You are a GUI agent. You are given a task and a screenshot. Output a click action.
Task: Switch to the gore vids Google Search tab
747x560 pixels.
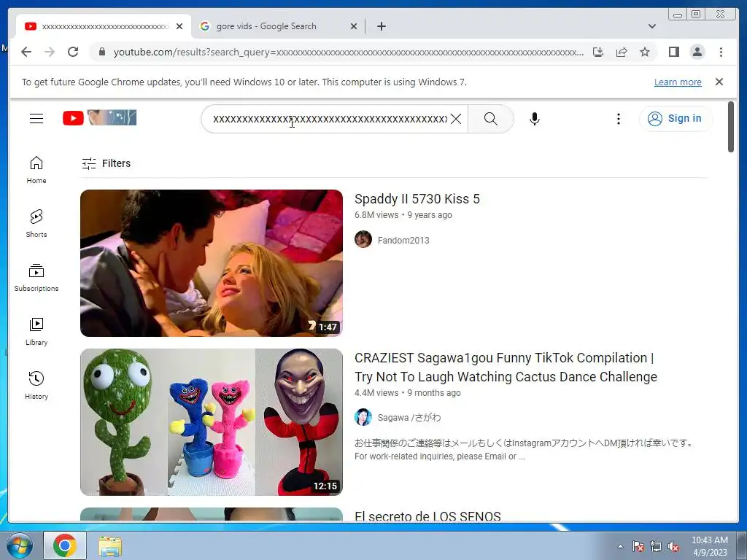279,26
